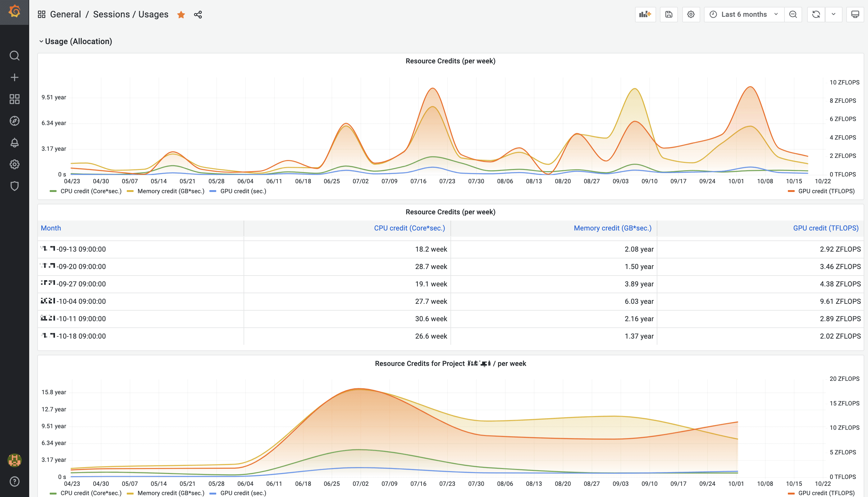Toggle Memory credit series in project chart legend
The image size is (868, 497).
(171, 493)
